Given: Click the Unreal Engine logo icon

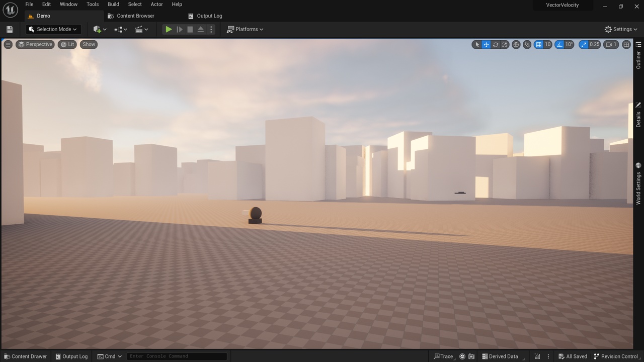Looking at the screenshot, I should point(11,10).
